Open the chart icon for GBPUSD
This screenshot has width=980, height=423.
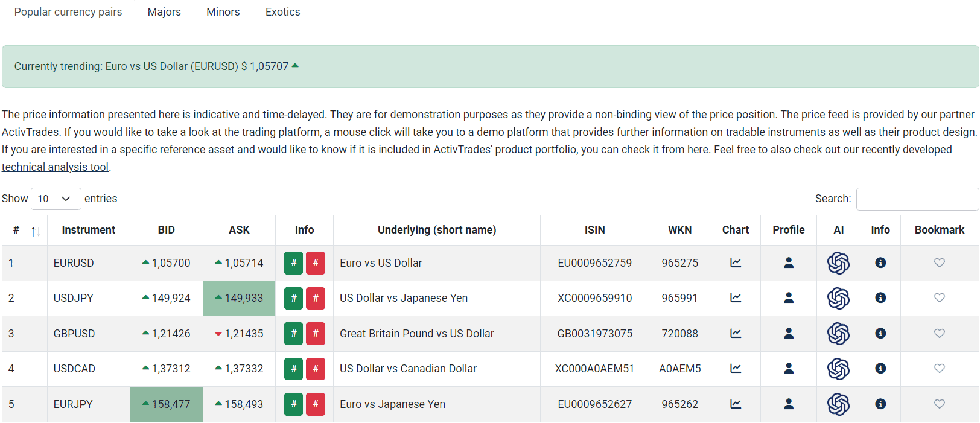(736, 333)
